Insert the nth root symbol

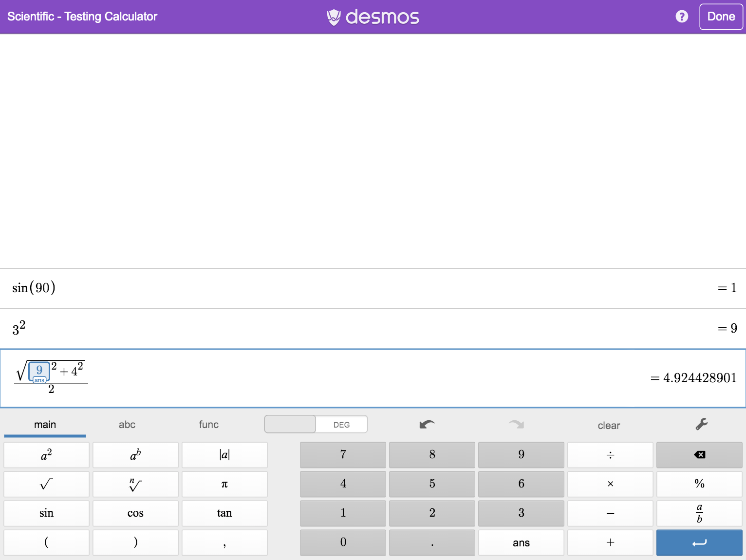135,484
